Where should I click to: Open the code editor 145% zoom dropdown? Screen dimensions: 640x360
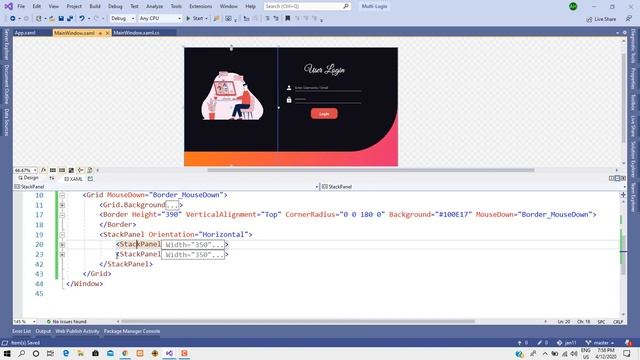pyautogui.click(x=25, y=322)
